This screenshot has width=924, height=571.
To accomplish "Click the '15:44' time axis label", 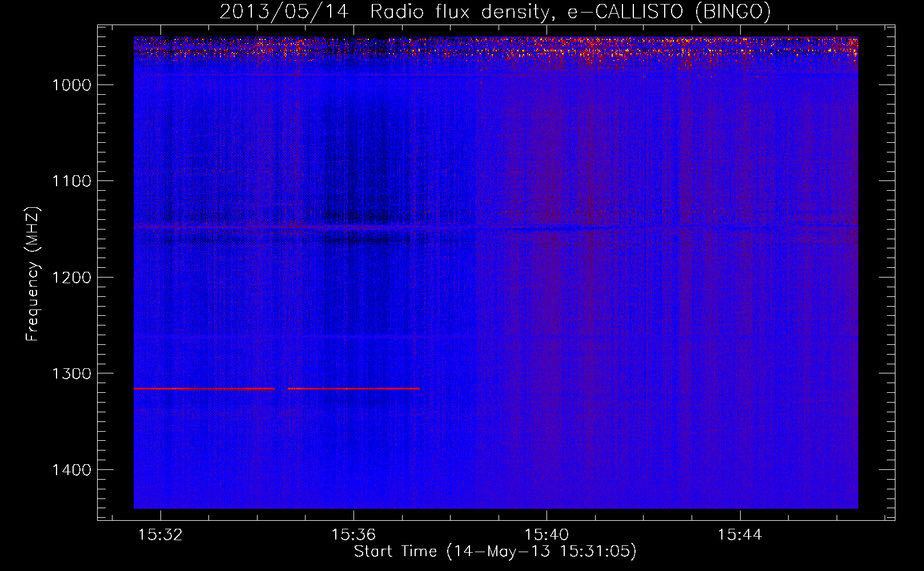I will pyautogui.click(x=740, y=535).
